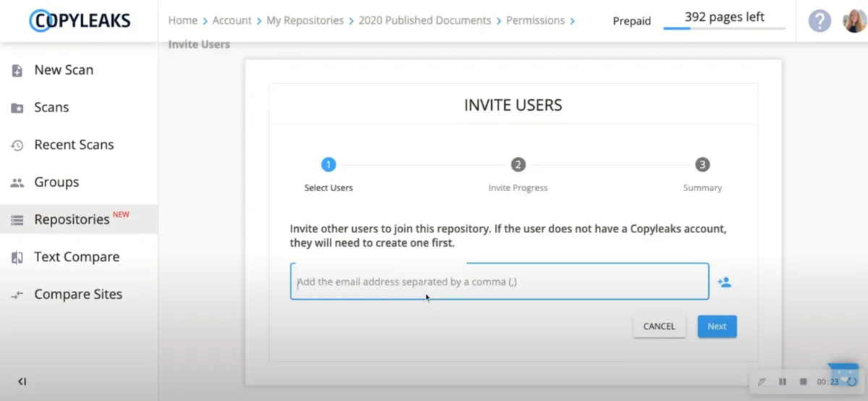Click the recorder pencil annotate icon
The image size is (868, 401).
(x=762, y=381)
